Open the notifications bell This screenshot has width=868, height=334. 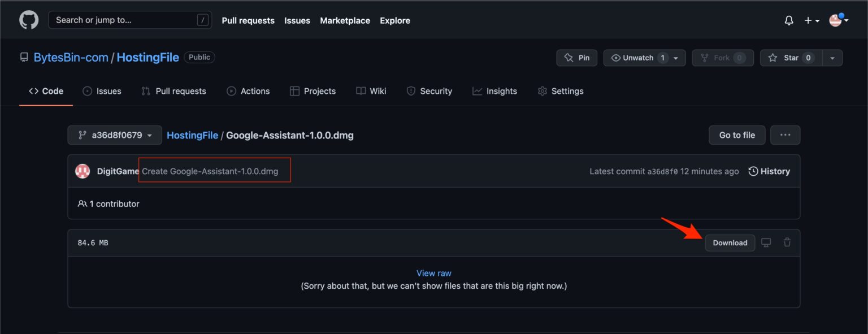[789, 20]
